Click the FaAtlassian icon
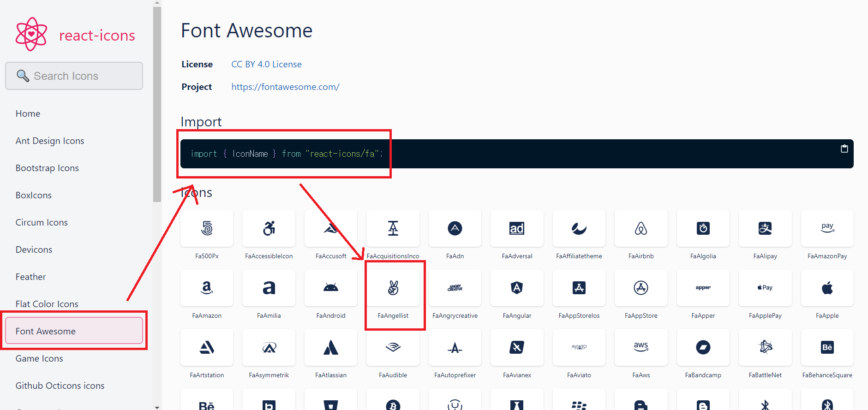The height and width of the screenshot is (410, 868). pos(331,347)
